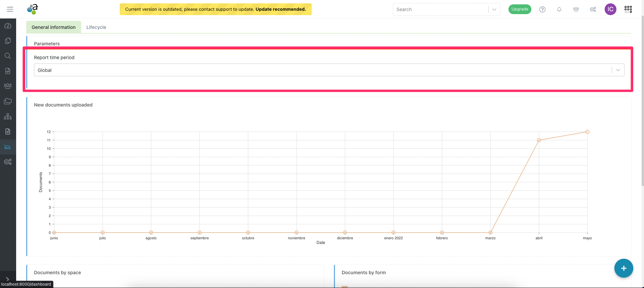
Task: Open the nine-dot apps grid icon
Action: click(628, 9)
